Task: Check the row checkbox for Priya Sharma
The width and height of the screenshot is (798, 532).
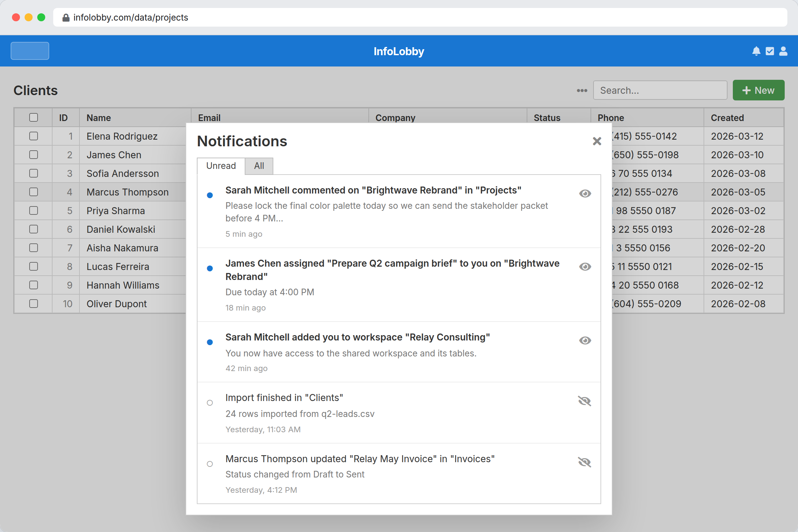Action: (33, 210)
